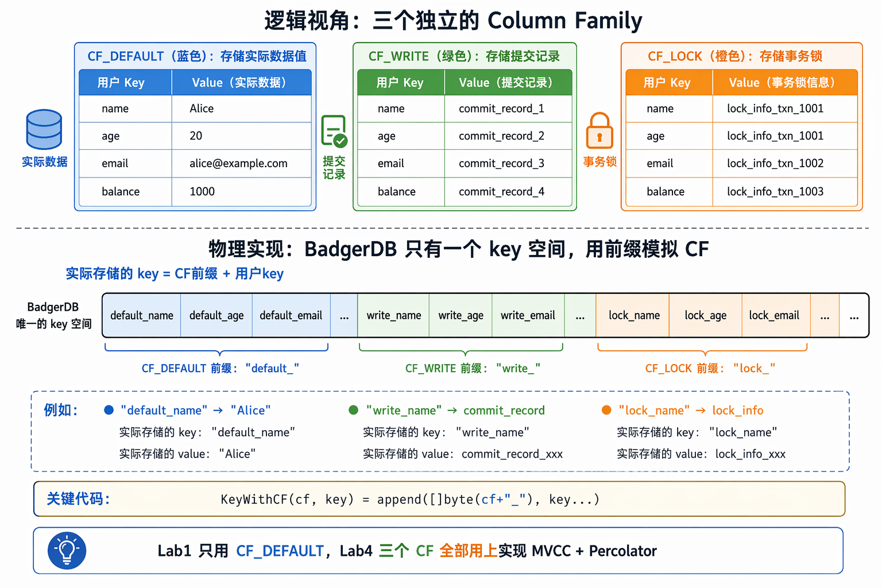Viewport: 882px width, 588px height.
Task: Click the Lab1 / Lab4 summary sentence
Action: [x=407, y=551]
